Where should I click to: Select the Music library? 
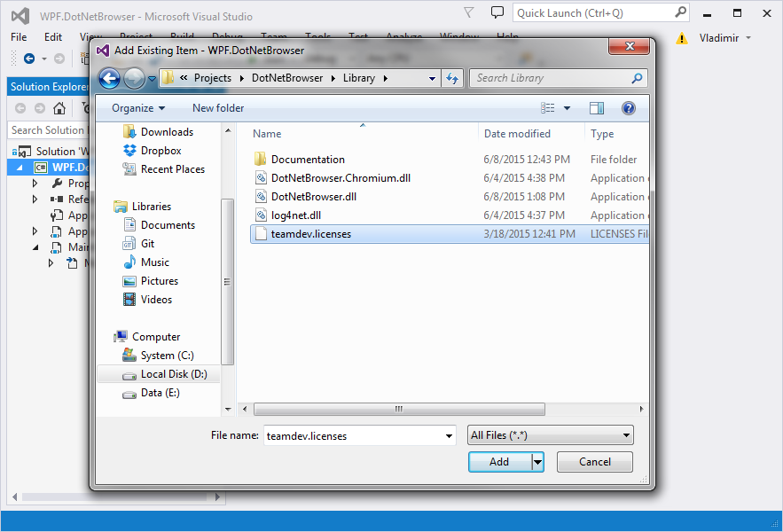pos(145,262)
